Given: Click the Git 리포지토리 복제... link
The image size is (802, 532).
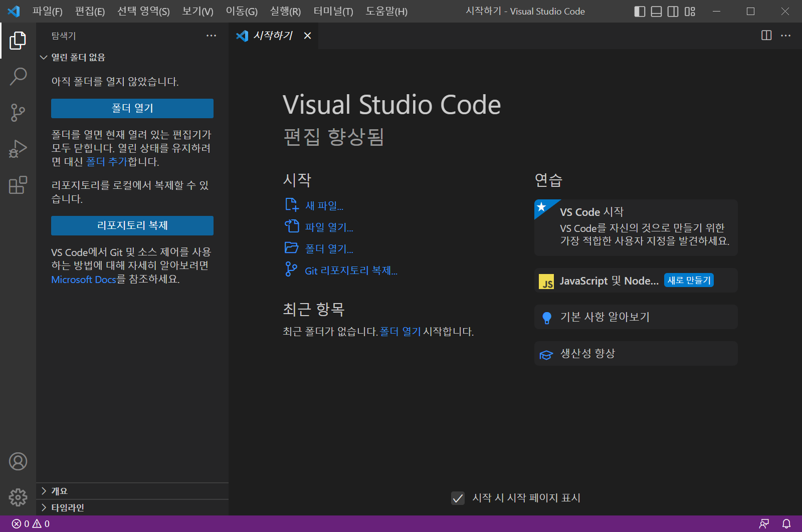Looking at the screenshot, I should click(x=351, y=271).
